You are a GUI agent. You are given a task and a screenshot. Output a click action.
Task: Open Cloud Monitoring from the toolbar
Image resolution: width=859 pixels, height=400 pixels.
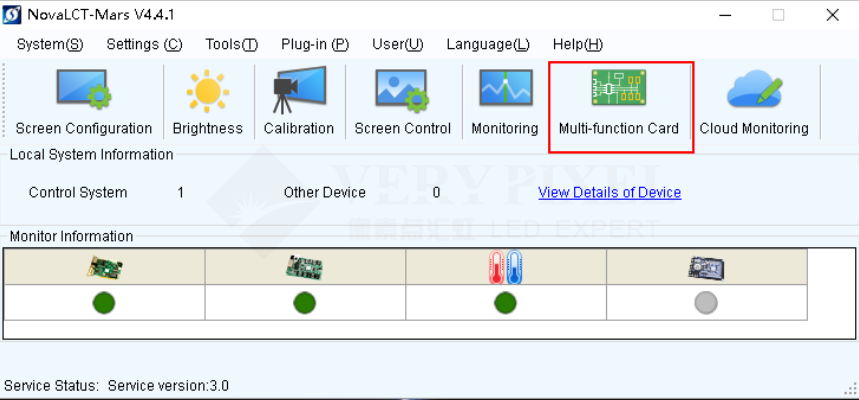754,102
